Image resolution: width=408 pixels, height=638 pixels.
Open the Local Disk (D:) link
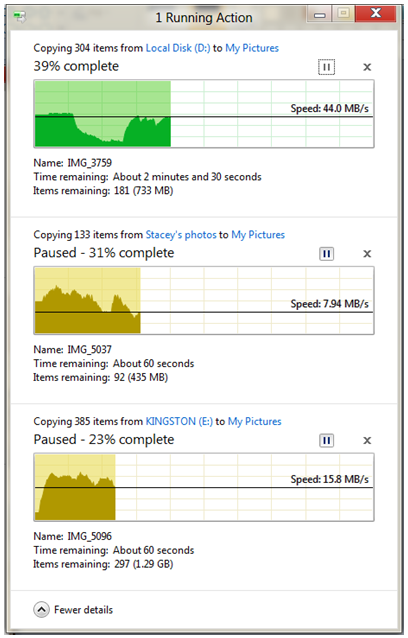[x=178, y=48]
